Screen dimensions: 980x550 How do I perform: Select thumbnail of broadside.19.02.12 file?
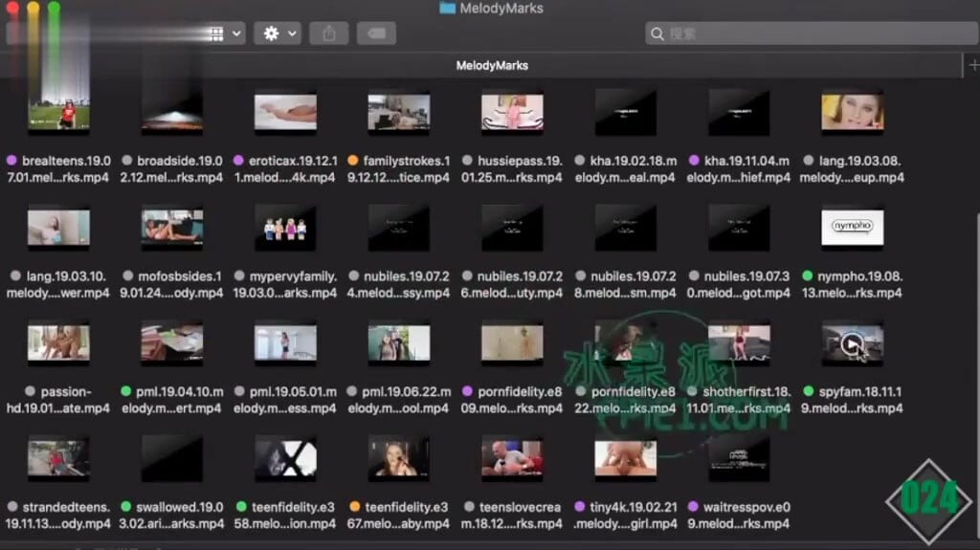coord(172,112)
